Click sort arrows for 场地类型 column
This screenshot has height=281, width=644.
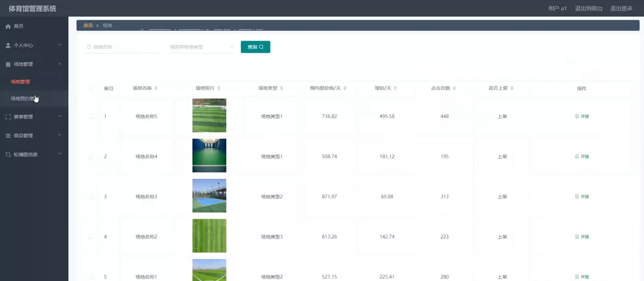282,88
